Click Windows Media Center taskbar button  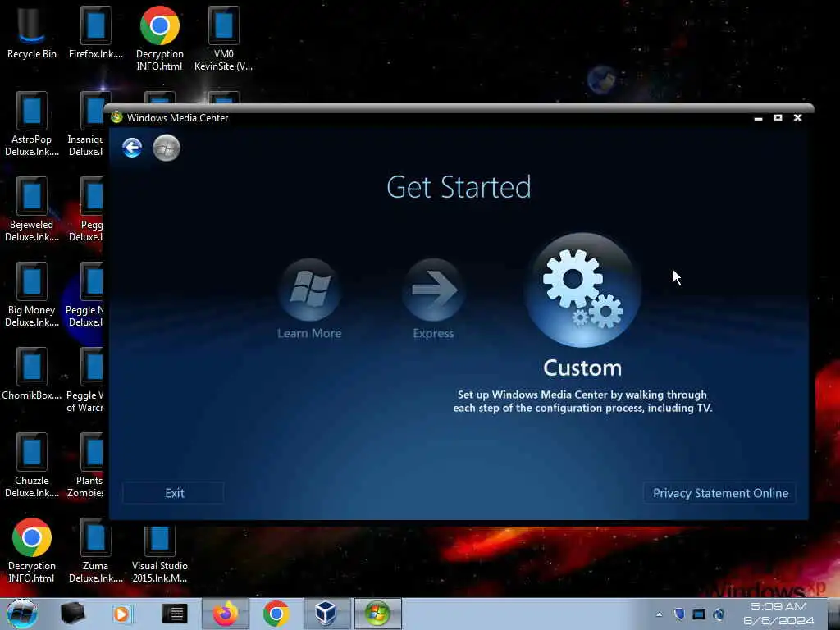377,614
